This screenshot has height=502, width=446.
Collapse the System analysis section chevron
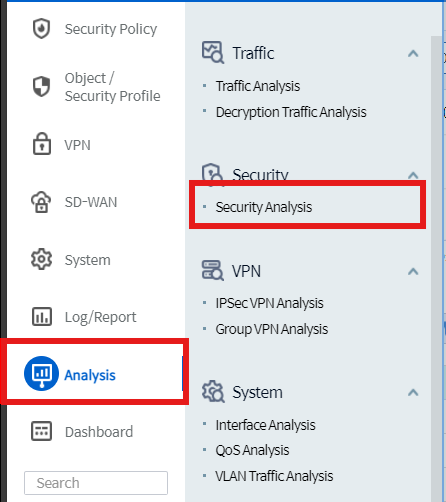click(413, 393)
